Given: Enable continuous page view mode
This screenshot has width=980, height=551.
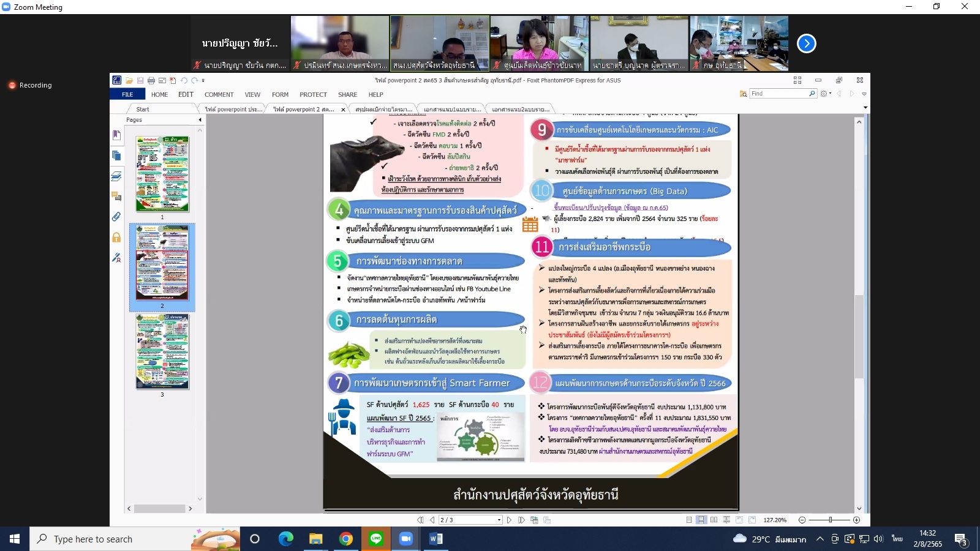Looking at the screenshot, I should (x=701, y=520).
